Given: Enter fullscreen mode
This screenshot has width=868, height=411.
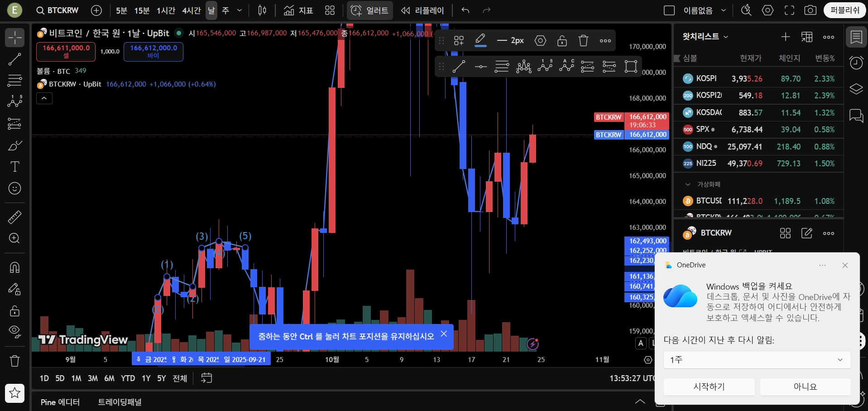Looking at the screenshot, I should click(x=789, y=10).
